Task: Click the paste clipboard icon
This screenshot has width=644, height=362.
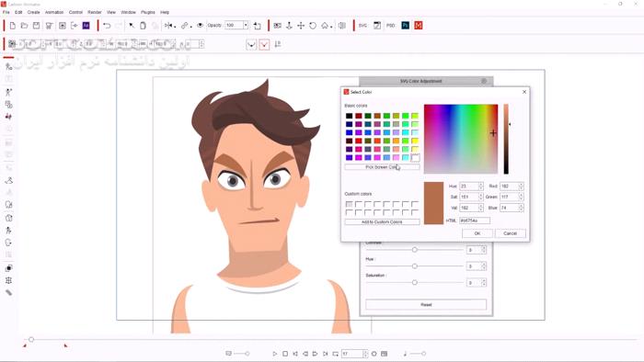Action: [x=143, y=26]
